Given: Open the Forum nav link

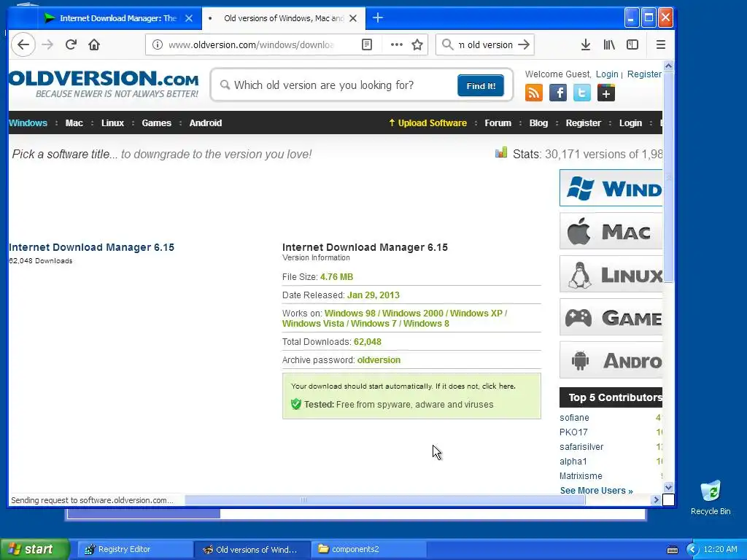Looking at the screenshot, I should coord(498,122).
